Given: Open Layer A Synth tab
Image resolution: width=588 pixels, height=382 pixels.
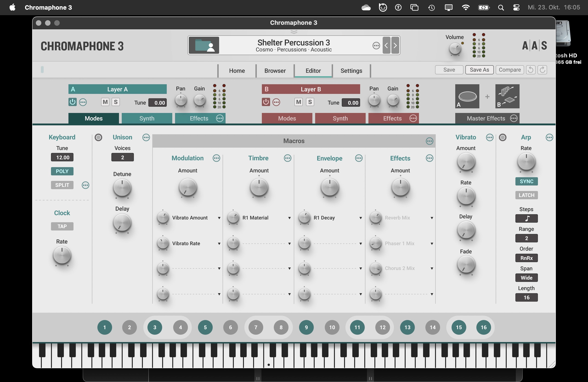Looking at the screenshot, I should pyautogui.click(x=147, y=118).
